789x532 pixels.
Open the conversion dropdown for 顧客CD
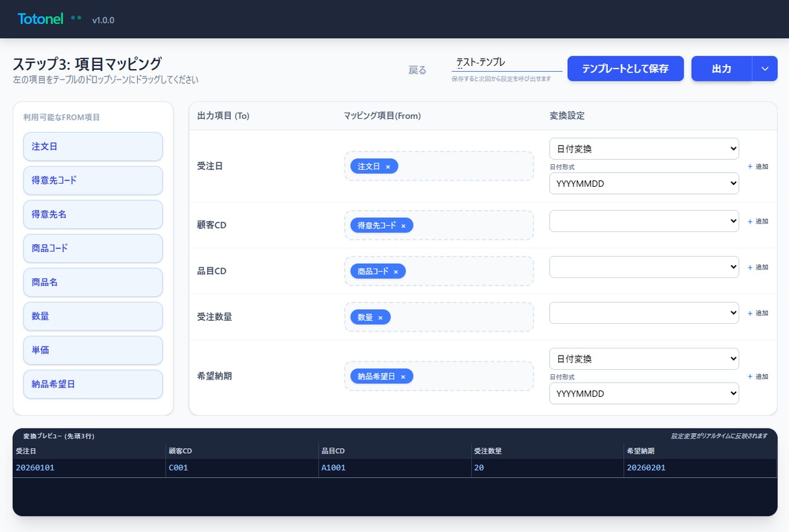coord(644,221)
